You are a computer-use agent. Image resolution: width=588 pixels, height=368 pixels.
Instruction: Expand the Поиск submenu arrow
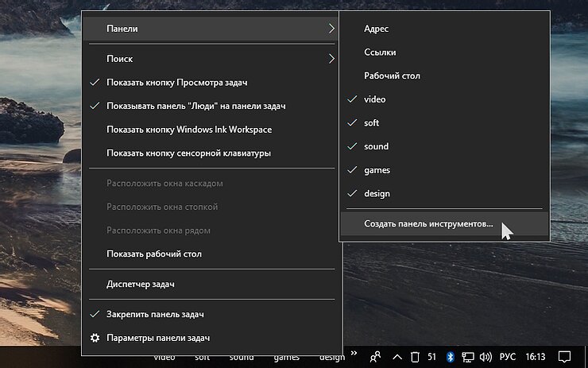331,59
